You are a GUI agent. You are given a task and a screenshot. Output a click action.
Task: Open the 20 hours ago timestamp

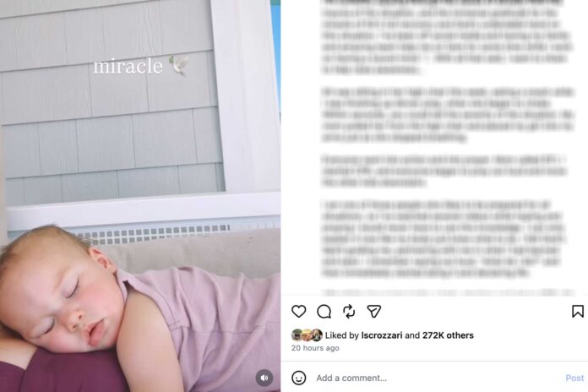315,348
